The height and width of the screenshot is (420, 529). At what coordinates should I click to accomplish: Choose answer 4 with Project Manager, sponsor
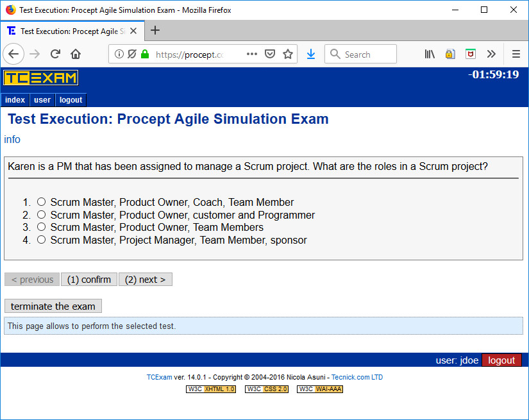41,240
